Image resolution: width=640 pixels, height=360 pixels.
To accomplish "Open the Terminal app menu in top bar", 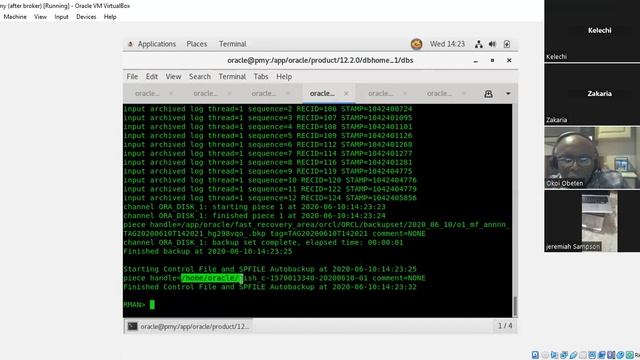I will [x=232, y=44].
